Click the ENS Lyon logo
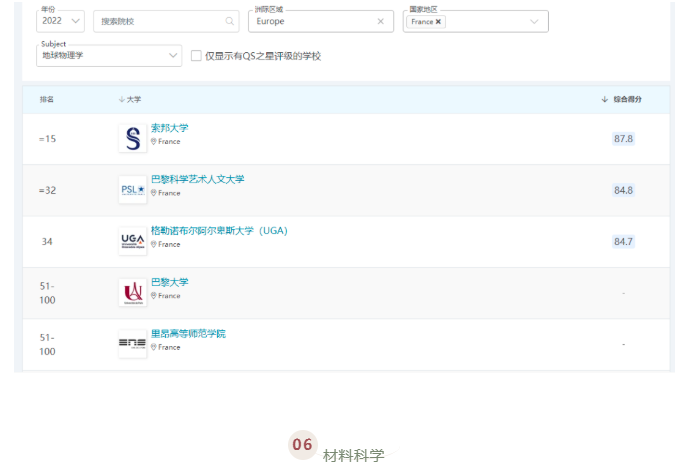 pyautogui.click(x=132, y=344)
